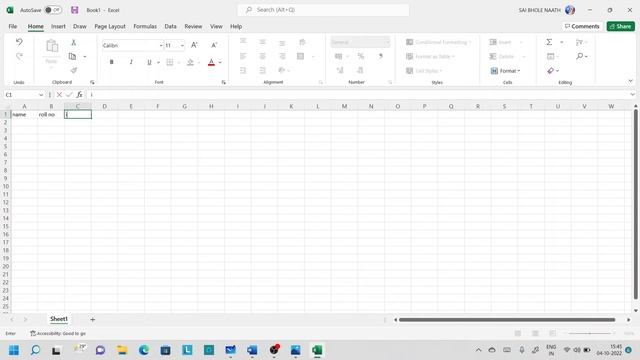The width and height of the screenshot is (640, 360).
Task: Open File Explorer from the taskbar
Action: click(x=122, y=350)
